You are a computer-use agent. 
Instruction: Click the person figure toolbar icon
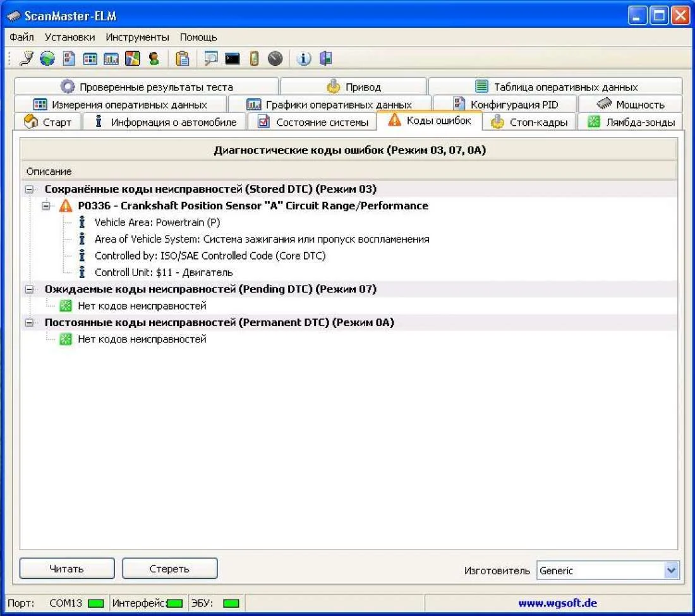(x=154, y=59)
